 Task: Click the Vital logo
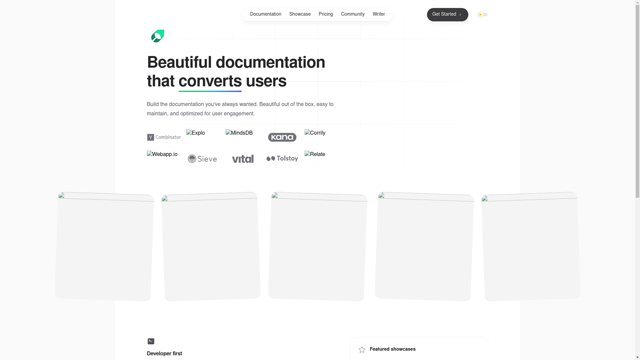243,159
